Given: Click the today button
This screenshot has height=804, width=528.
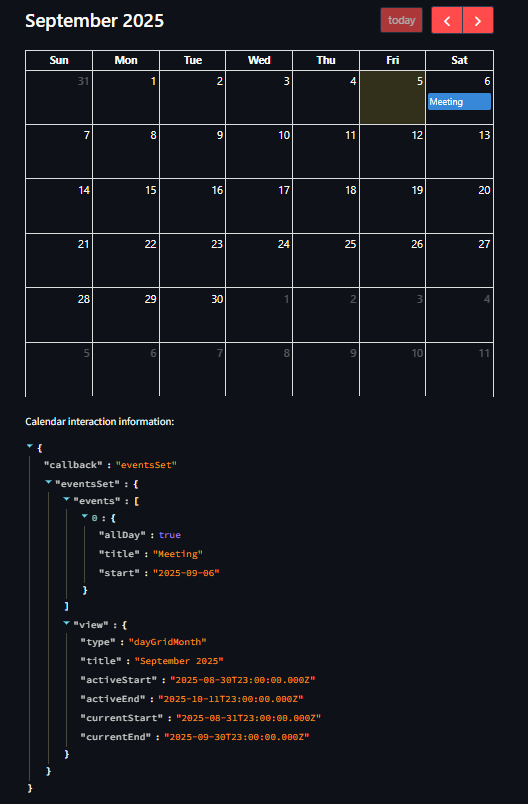Looking at the screenshot, I should pos(401,21).
